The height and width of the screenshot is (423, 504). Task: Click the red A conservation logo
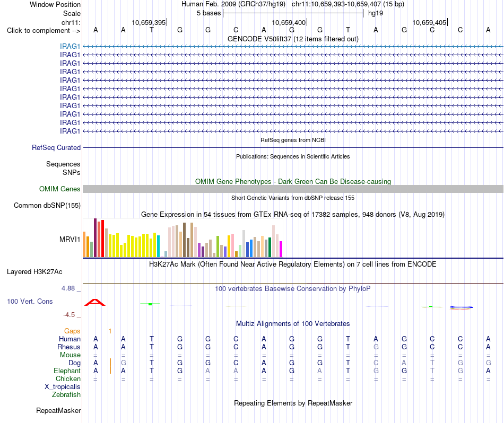(95, 303)
